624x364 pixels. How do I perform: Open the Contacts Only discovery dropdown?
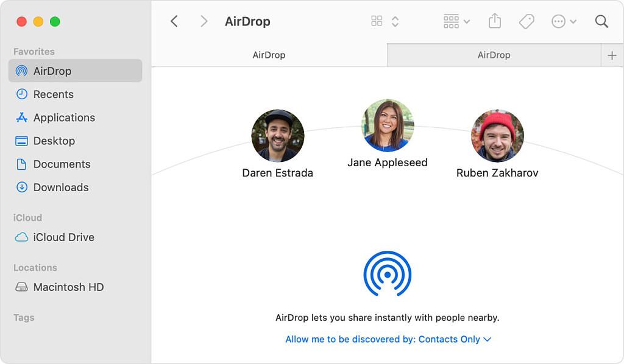pos(388,339)
